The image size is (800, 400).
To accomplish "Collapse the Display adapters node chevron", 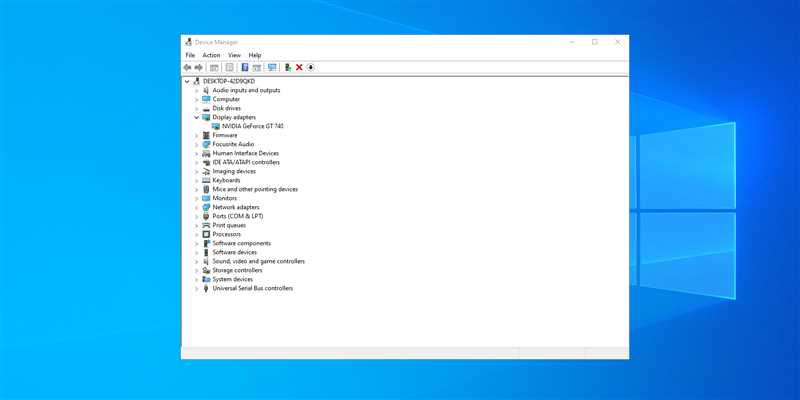I will 196,117.
